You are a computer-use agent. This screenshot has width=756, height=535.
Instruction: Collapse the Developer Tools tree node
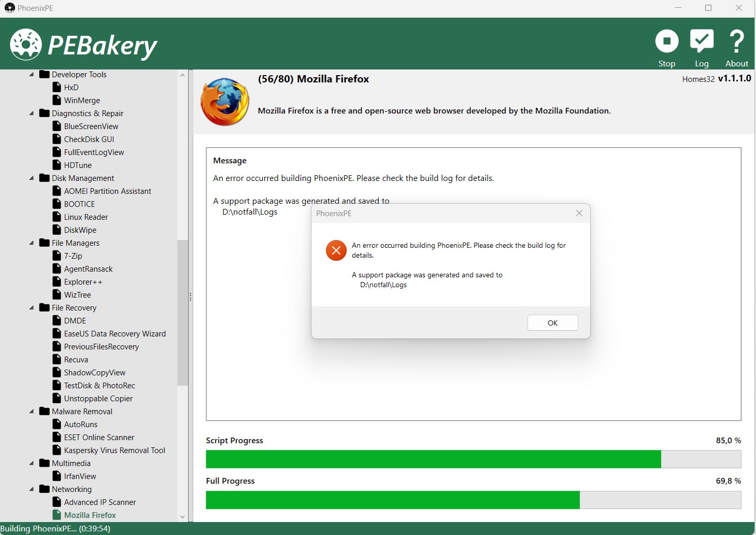pyautogui.click(x=32, y=75)
